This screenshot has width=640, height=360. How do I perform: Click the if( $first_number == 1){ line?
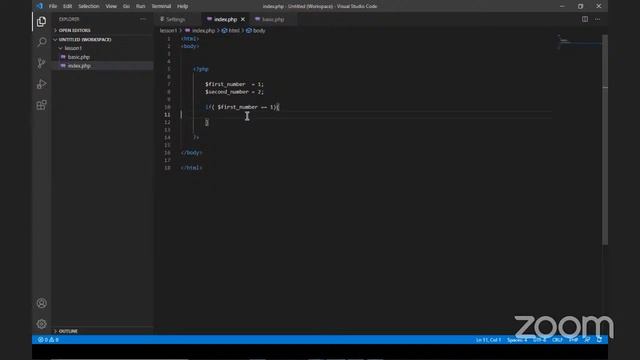click(242, 107)
